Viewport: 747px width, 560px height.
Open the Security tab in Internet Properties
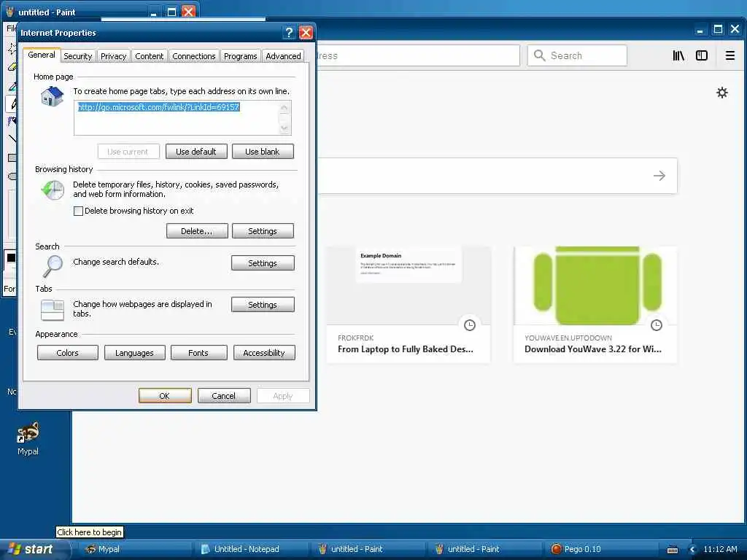(77, 56)
